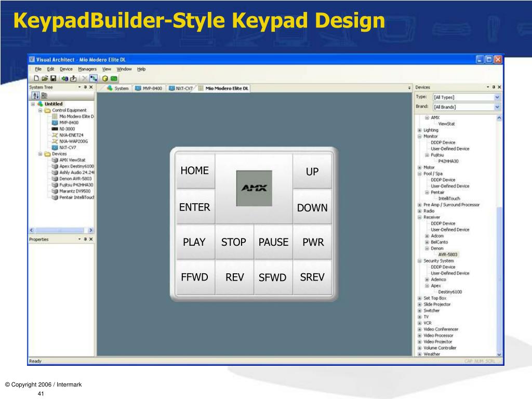Open the File menu
The height and width of the screenshot is (399, 532).
coord(38,69)
